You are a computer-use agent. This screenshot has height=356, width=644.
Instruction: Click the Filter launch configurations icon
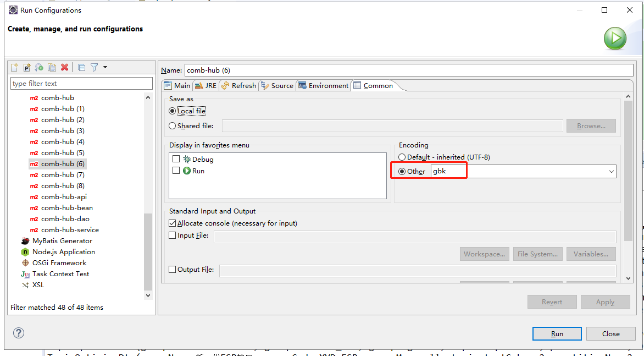click(94, 67)
